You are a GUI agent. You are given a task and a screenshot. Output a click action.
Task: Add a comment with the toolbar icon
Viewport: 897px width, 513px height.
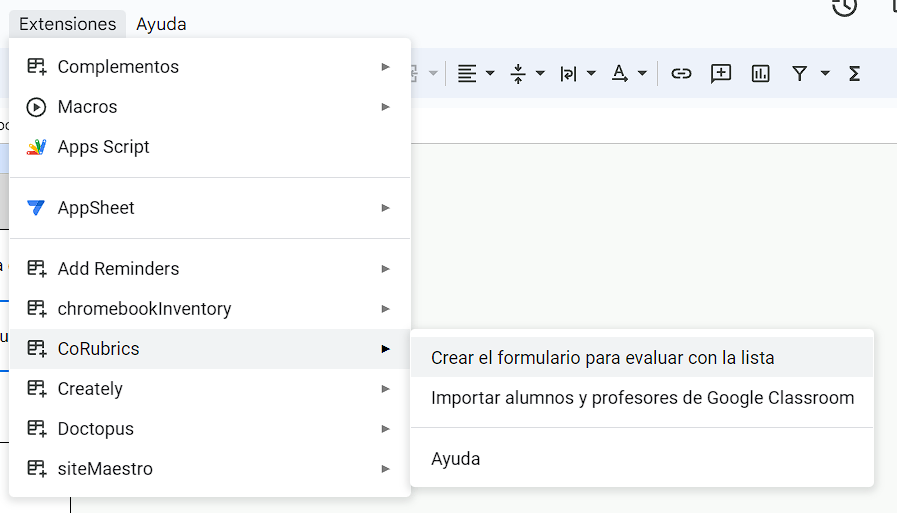tap(721, 74)
